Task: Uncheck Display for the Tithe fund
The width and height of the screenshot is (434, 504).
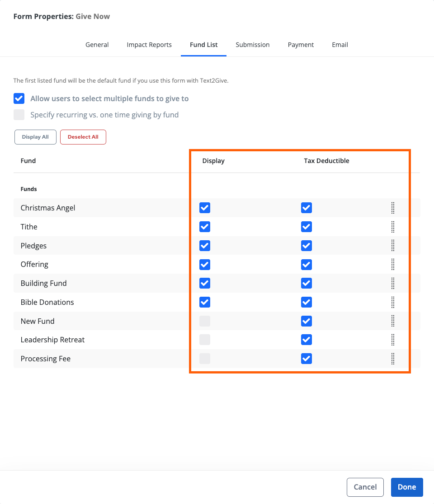Action: tap(204, 227)
